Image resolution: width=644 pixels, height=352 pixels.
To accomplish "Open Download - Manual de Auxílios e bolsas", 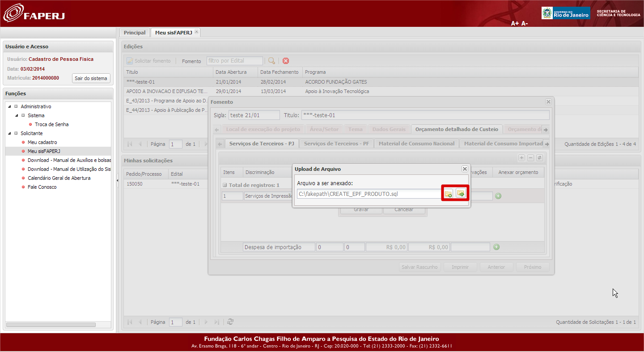I will pyautogui.click(x=69, y=160).
